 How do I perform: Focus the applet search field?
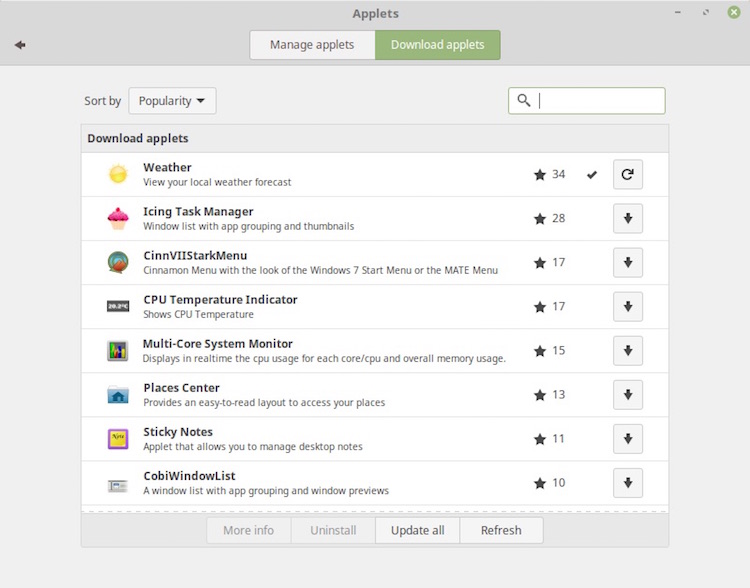click(x=586, y=100)
